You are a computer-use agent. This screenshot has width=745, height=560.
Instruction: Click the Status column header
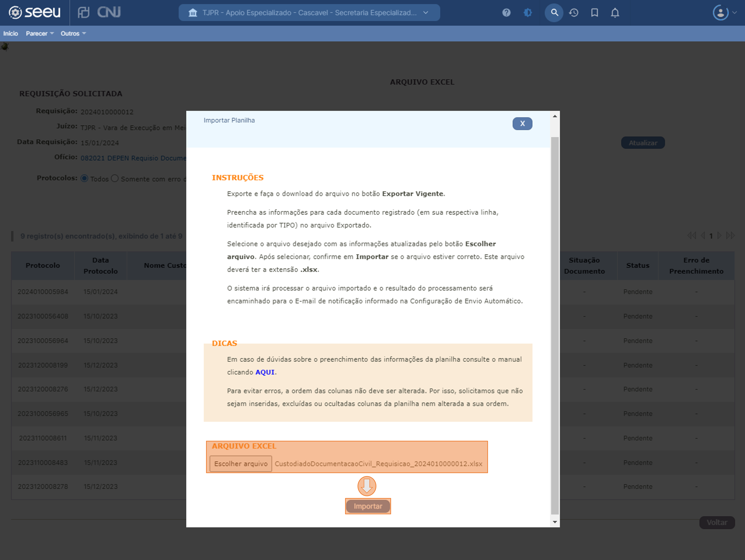coord(638,266)
